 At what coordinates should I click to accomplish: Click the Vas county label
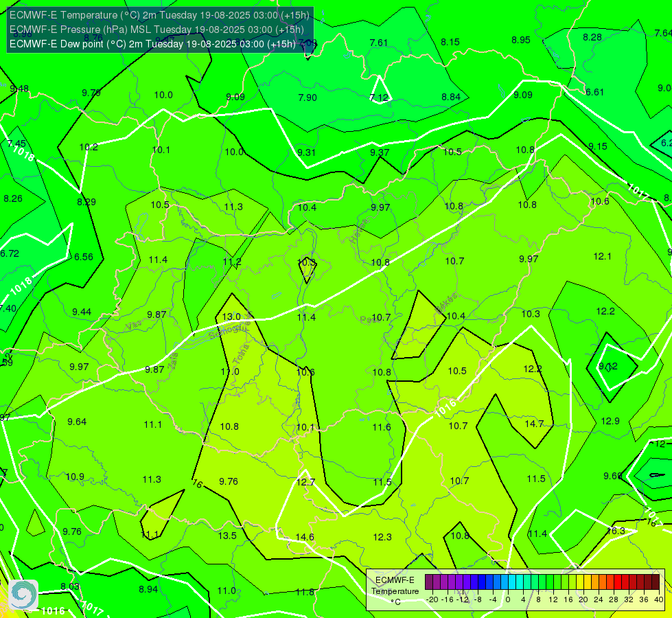133,326
